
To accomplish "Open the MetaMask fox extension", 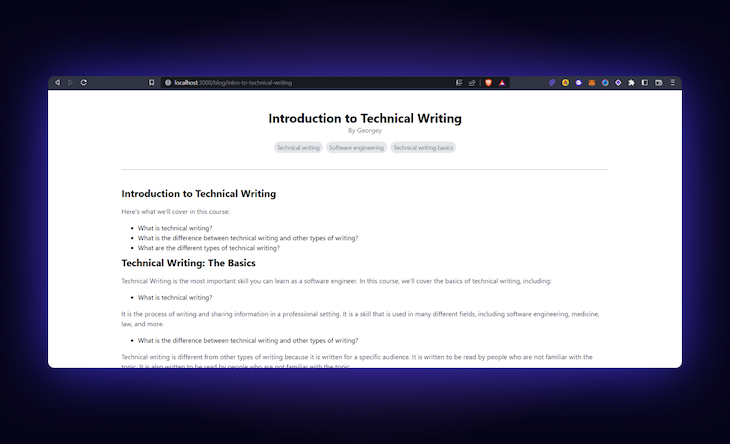I will click(592, 82).
